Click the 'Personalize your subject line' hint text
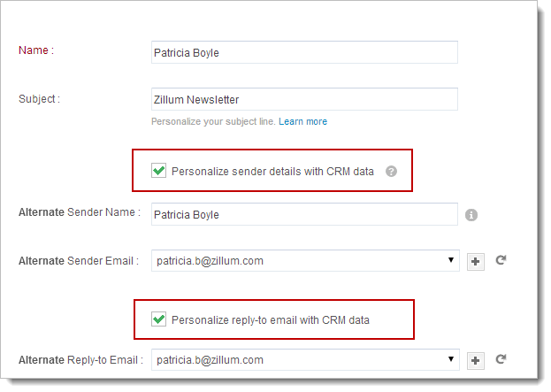The height and width of the screenshot is (392, 551). (213, 121)
